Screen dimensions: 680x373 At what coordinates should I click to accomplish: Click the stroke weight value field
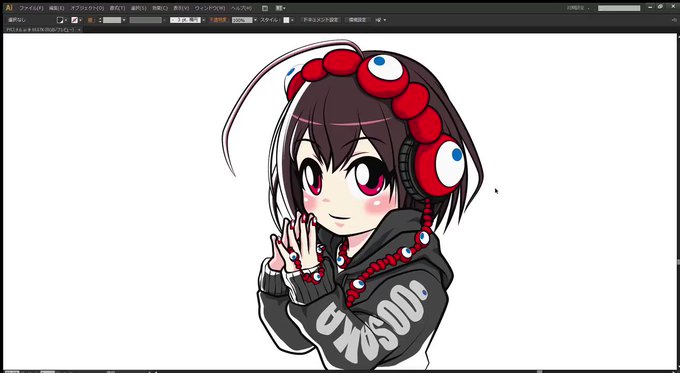click(x=112, y=20)
